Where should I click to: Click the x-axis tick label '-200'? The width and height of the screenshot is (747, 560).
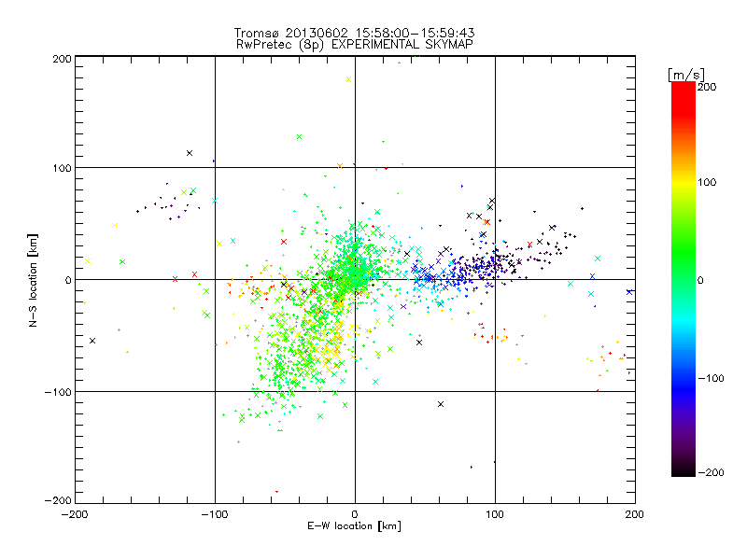pos(75,514)
